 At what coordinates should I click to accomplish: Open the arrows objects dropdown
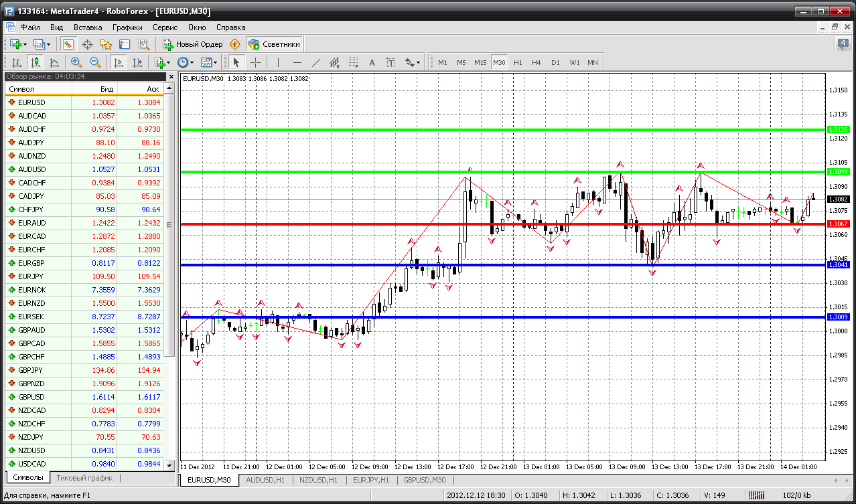click(x=413, y=62)
